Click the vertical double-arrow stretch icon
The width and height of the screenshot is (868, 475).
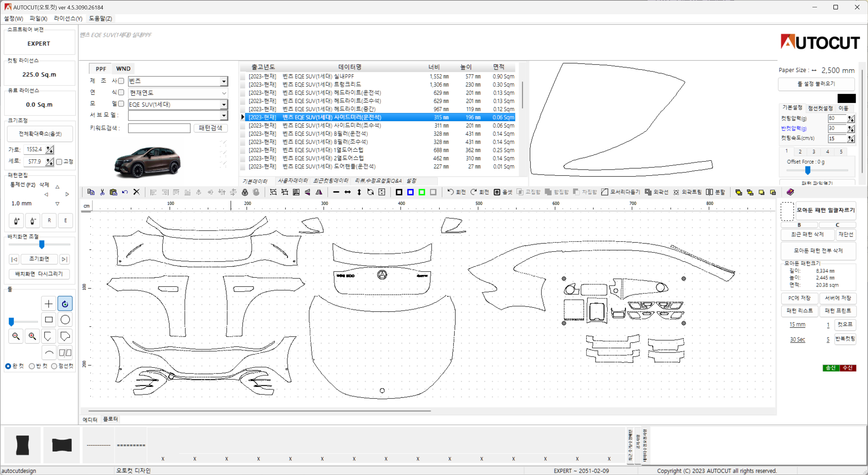point(359,192)
